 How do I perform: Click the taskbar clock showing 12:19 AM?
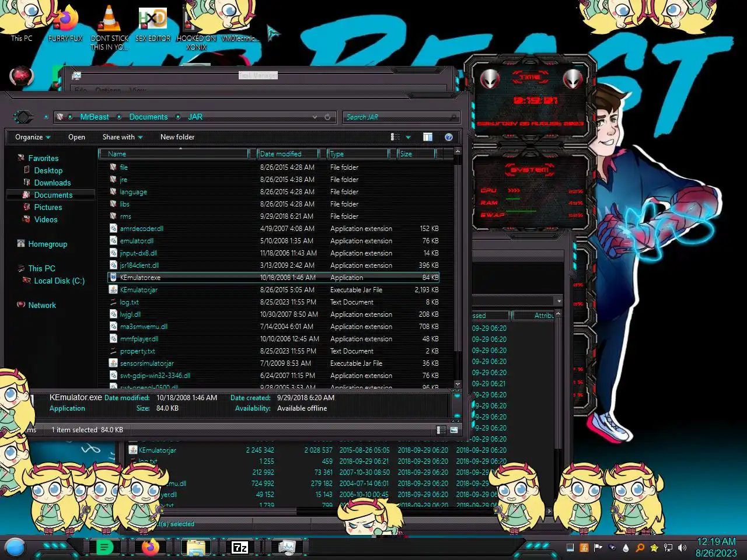click(716, 547)
